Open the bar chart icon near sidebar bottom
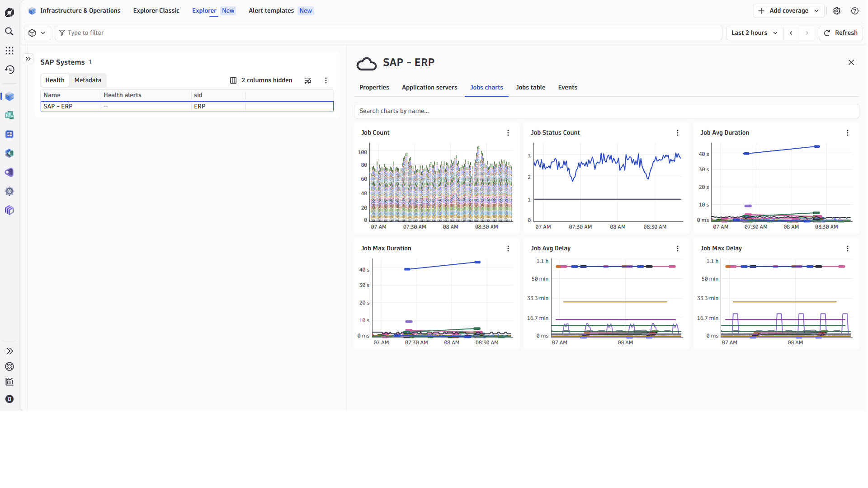 pos(9,382)
